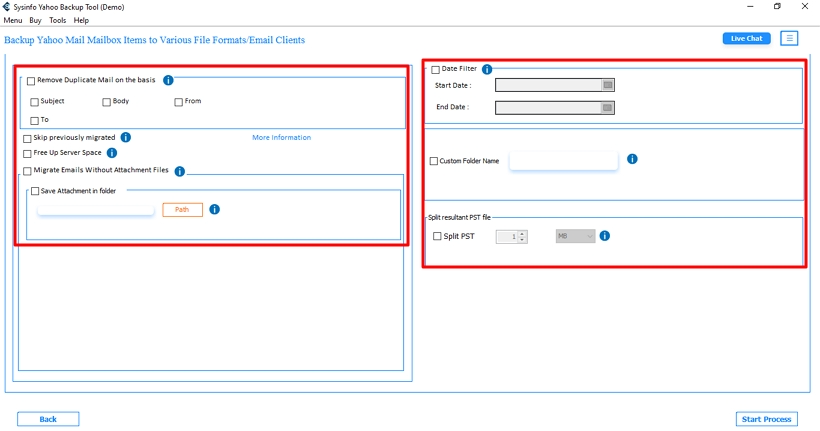Click info icon next to Path button
The image size is (820, 431).
(x=214, y=209)
